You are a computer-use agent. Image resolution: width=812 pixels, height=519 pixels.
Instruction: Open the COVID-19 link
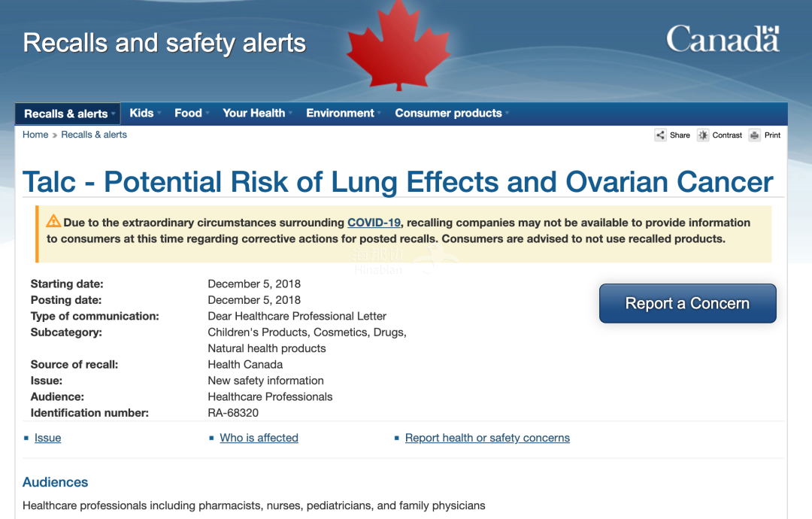coord(374,223)
